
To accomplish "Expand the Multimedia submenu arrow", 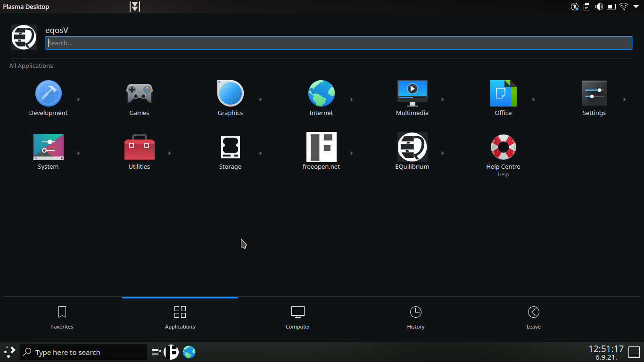I will click(x=443, y=99).
